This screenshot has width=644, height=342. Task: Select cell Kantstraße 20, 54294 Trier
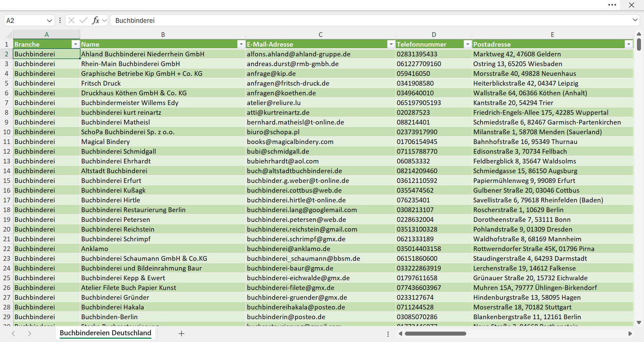pos(552,103)
